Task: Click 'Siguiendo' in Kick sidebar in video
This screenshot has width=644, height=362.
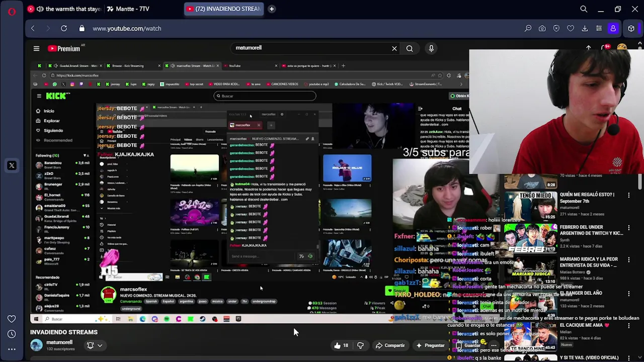Action: click(53, 131)
